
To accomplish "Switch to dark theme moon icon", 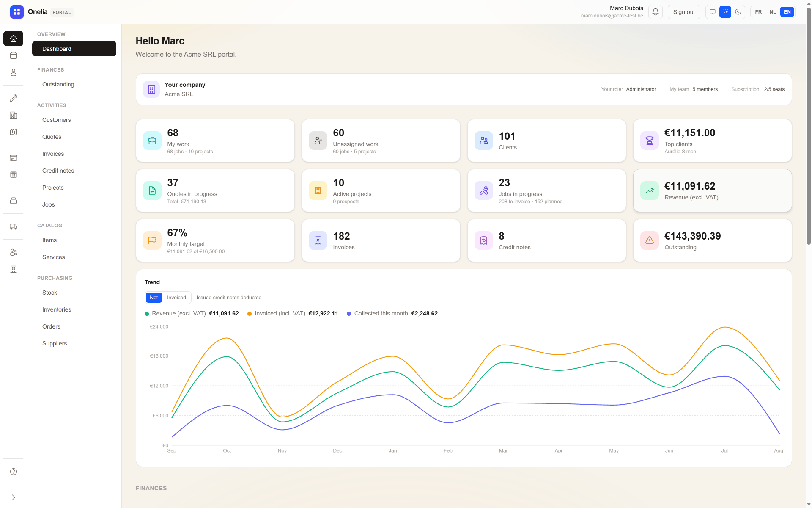I will (738, 12).
